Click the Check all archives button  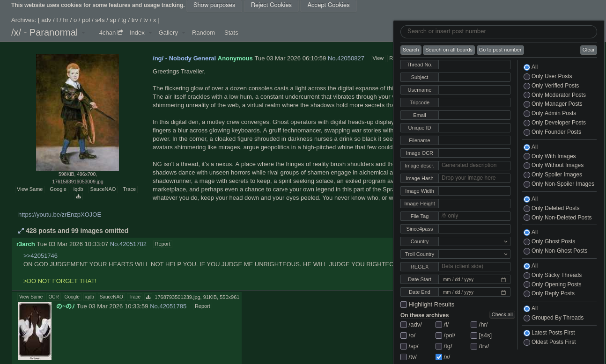pyautogui.click(x=502, y=315)
